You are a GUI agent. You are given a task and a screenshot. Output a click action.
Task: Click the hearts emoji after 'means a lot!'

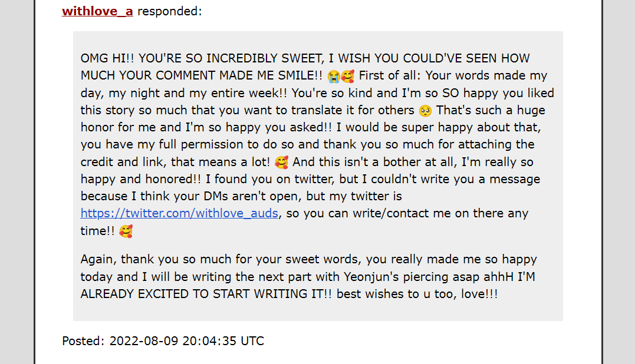tap(281, 162)
